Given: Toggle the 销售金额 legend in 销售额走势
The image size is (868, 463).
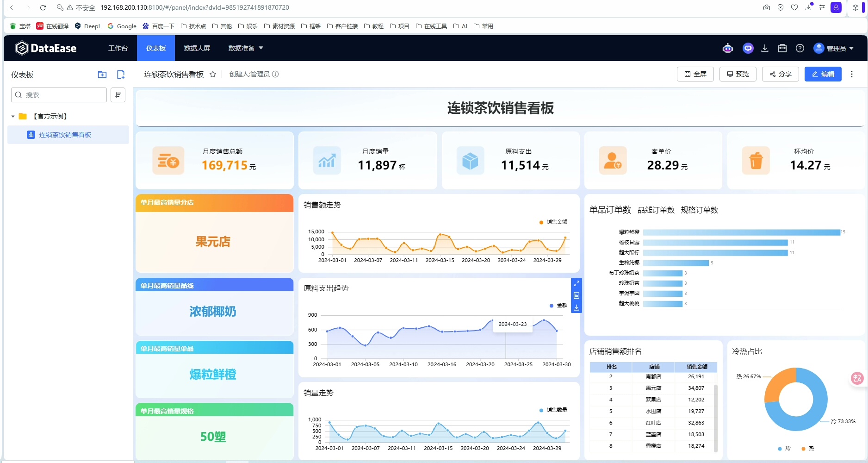Looking at the screenshot, I should (553, 222).
